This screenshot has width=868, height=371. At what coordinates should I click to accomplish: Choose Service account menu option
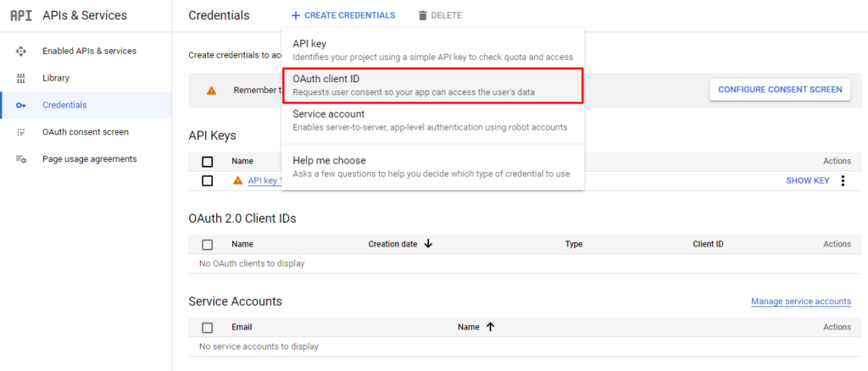tap(433, 120)
